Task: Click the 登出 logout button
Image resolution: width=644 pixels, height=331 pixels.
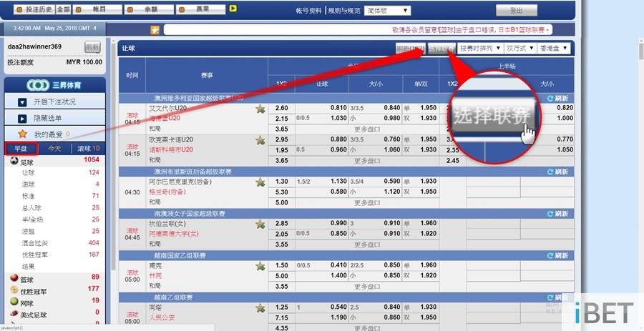Action: point(516,11)
